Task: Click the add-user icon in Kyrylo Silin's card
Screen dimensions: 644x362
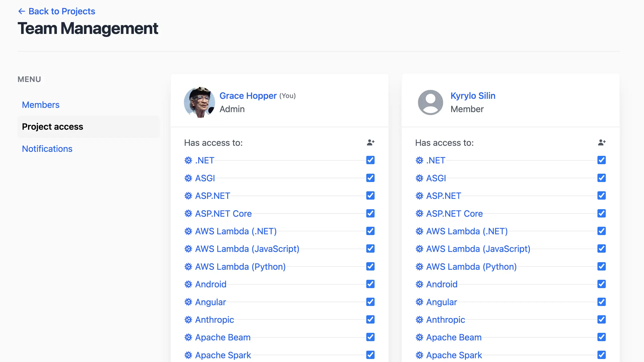Action: click(602, 143)
